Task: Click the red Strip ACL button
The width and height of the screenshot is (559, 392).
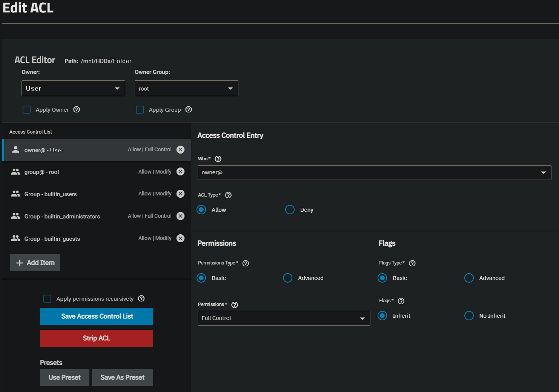Action: pos(97,338)
